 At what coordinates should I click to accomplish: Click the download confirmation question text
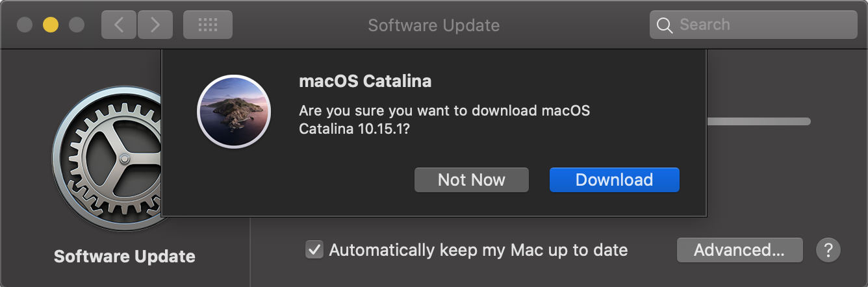(x=444, y=119)
